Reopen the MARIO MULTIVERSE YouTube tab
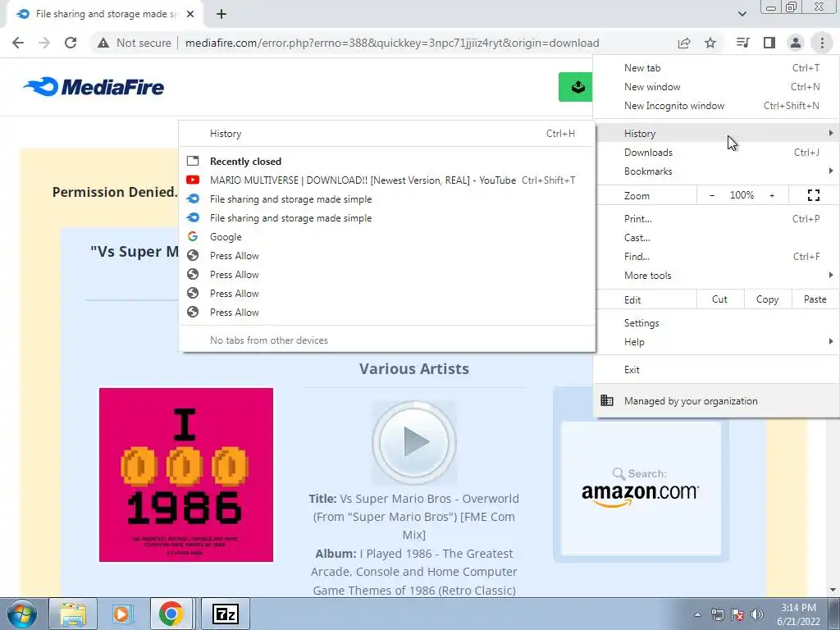 click(x=387, y=180)
